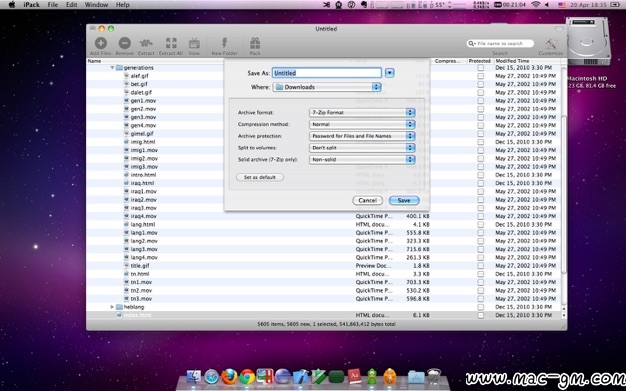Select the tn.html file row
This screenshot has width=626, height=391.
pos(324,274)
